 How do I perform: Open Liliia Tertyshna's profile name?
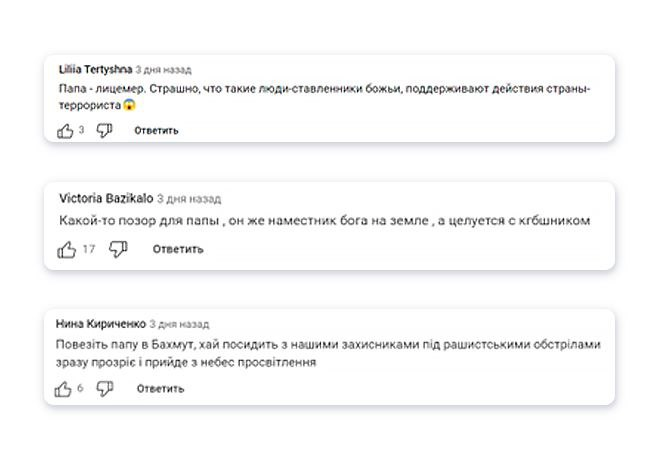click(96, 70)
